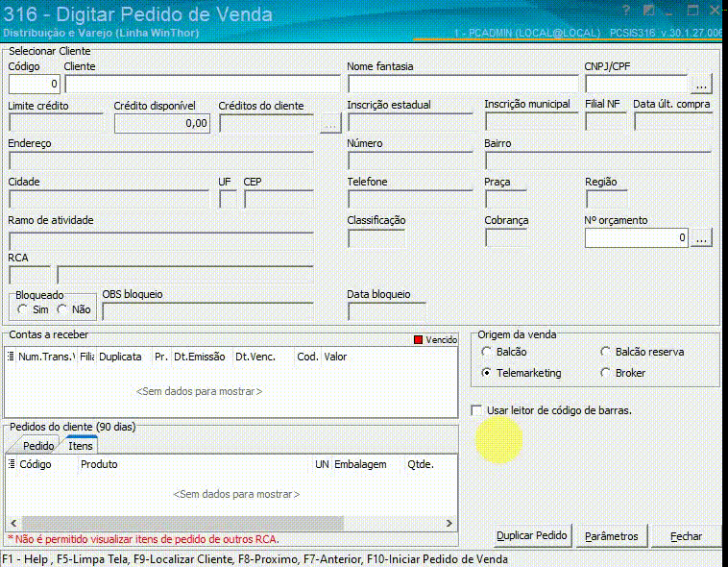This screenshot has height=567, width=728.
Task: Switch to the Itens tab
Action: [x=81, y=445]
